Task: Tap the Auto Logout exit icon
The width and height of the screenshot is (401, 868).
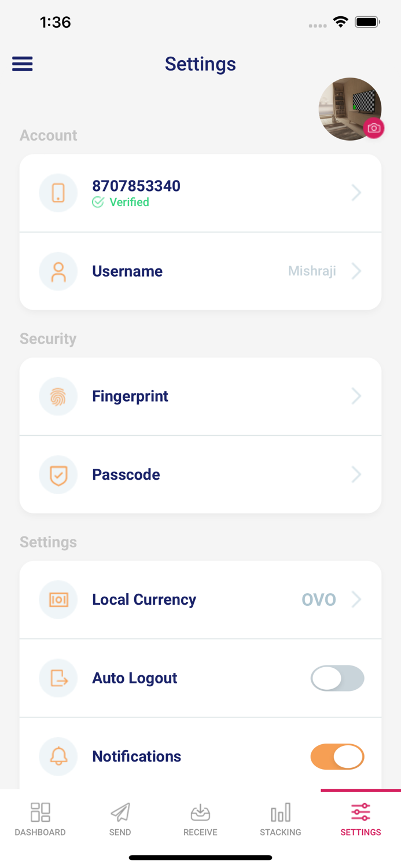Action: [58, 678]
